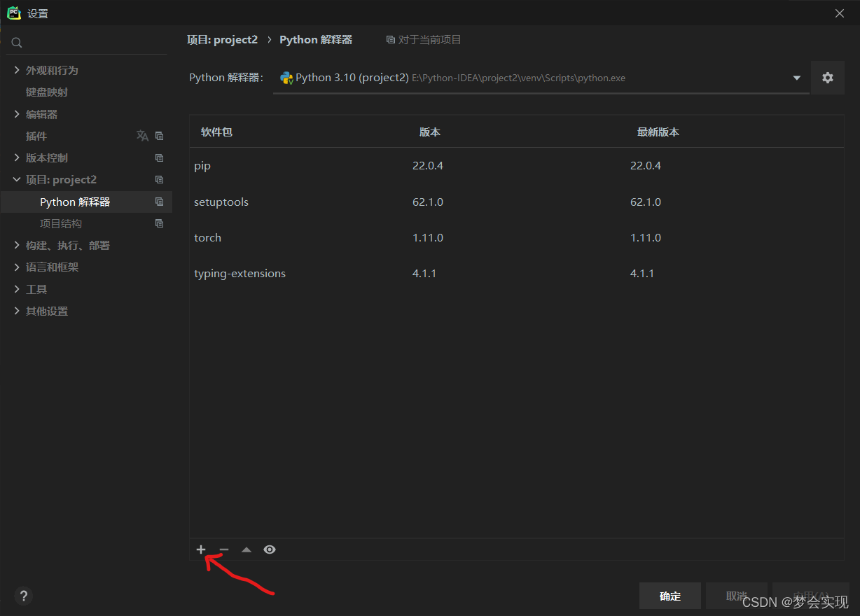Select the typing-extensions package row
This screenshot has width=860, height=616.
tap(516, 273)
